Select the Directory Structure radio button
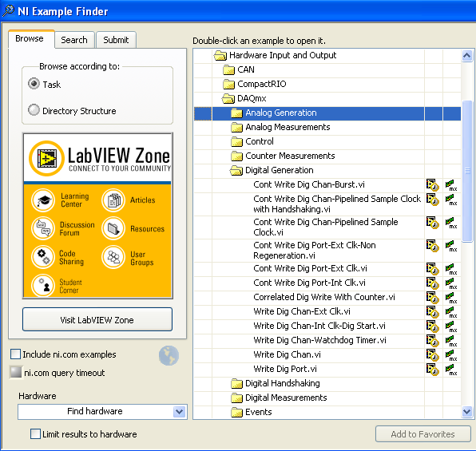The image size is (476, 451). [34, 110]
